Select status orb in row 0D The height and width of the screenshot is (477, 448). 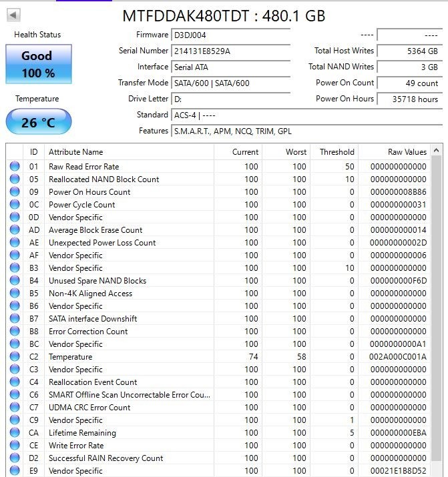(15, 217)
